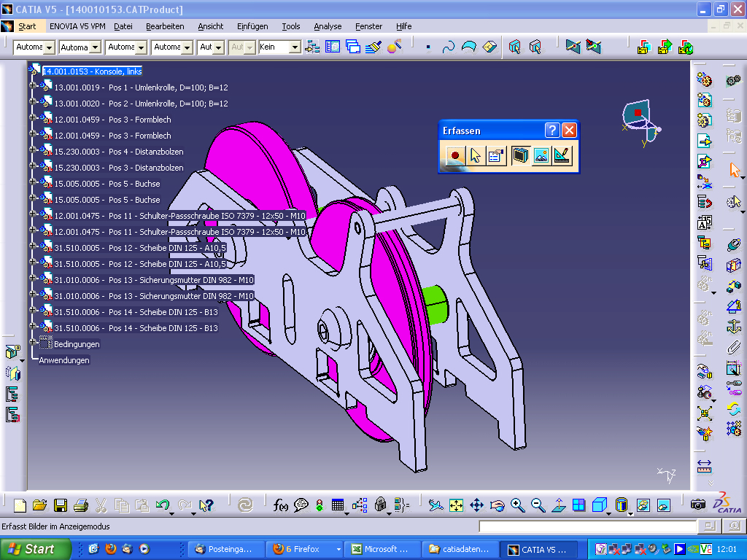Click the Generate Numbering icon
Viewport: 747px width, 560px height.
point(705,222)
